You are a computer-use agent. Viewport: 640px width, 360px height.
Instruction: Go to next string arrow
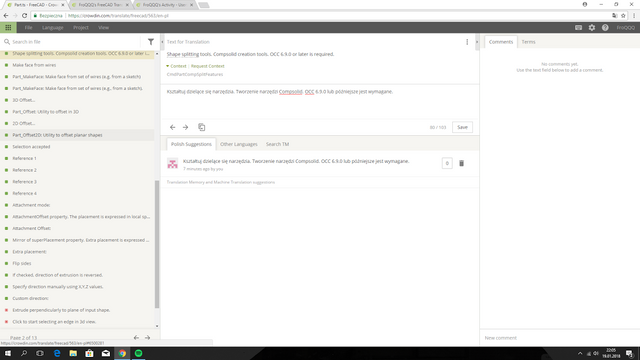185,127
